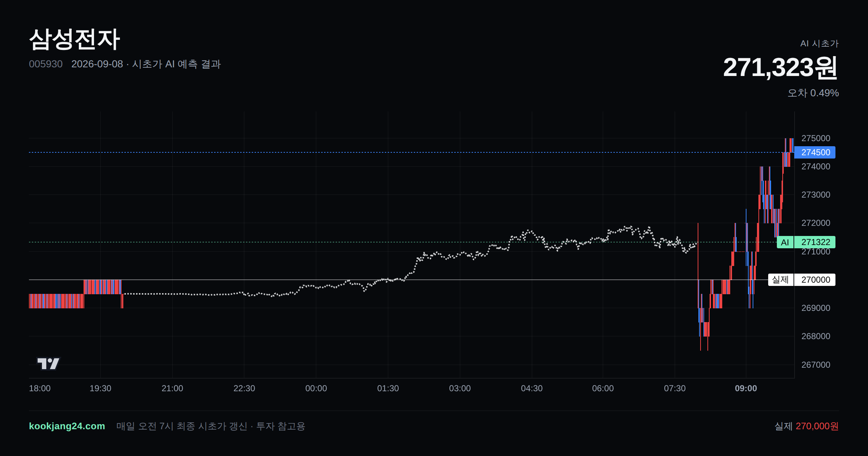The height and width of the screenshot is (456, 868).
Task: Click the AI 시초가 heading
Action: 819,43
